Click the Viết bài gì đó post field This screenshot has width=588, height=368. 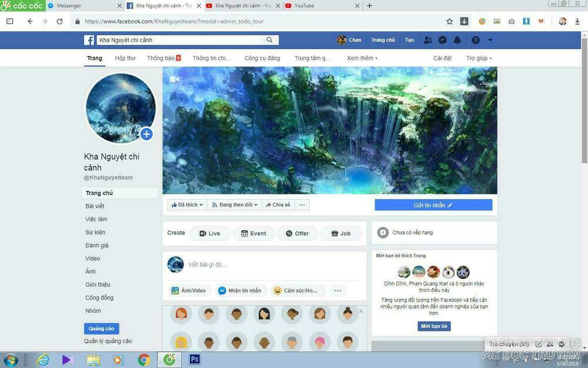[253, 264]
